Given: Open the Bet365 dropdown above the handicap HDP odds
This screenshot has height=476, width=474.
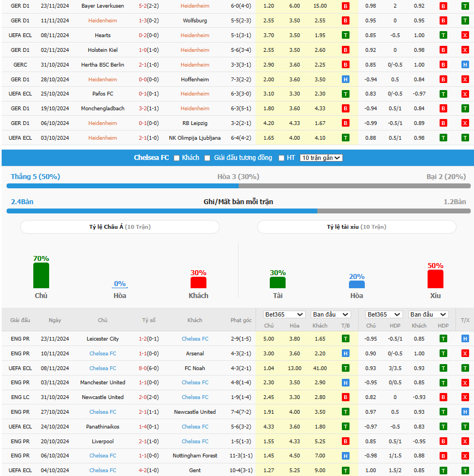Looking at the screenshot, I should click(x=384, y=314).
